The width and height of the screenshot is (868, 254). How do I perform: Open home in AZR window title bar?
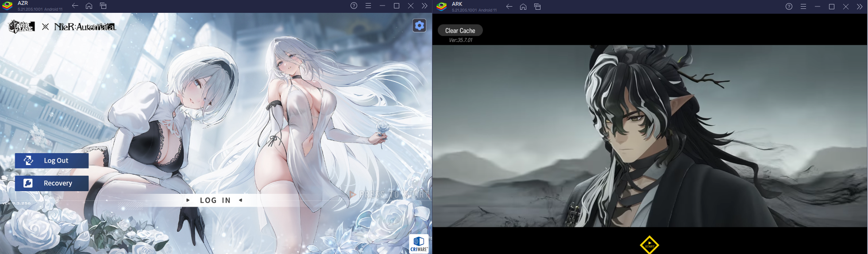[x=89, y=6]
